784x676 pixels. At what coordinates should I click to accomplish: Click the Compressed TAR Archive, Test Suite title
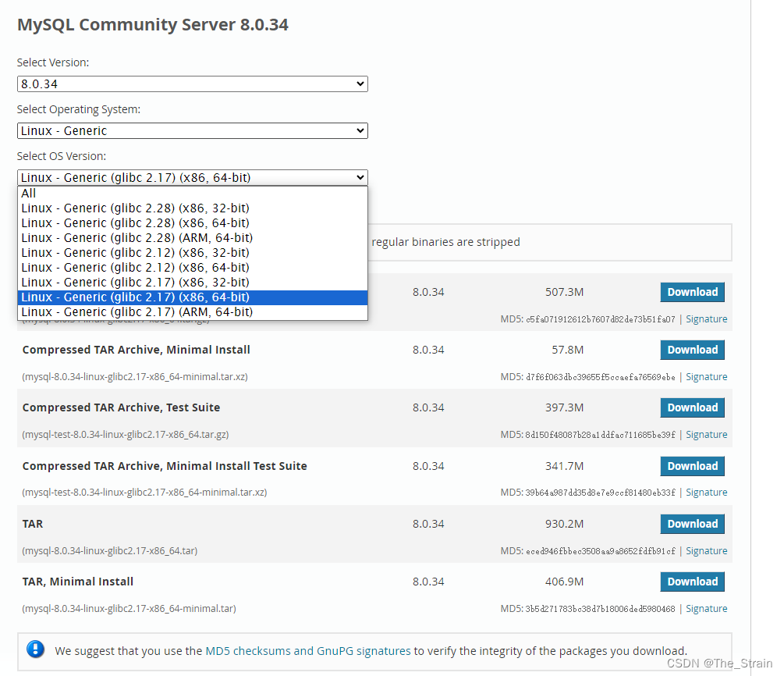tap(121, 407)
